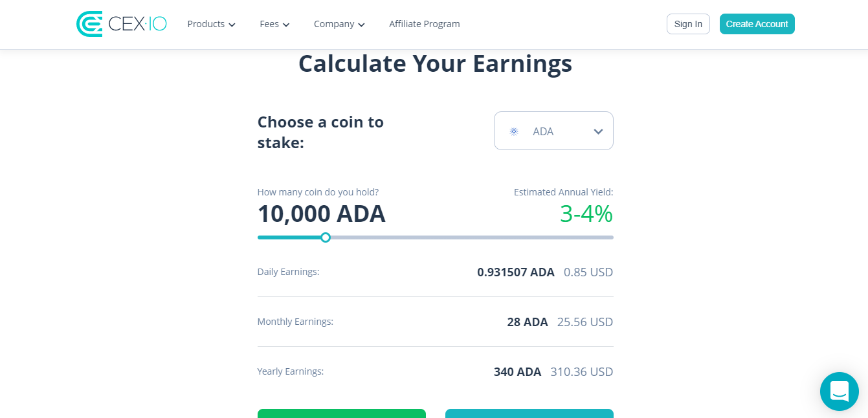The height and width of the screenshot is (418, 868).
Task: Open the ADA coin selection box
Action: click(x=553, y=131)
